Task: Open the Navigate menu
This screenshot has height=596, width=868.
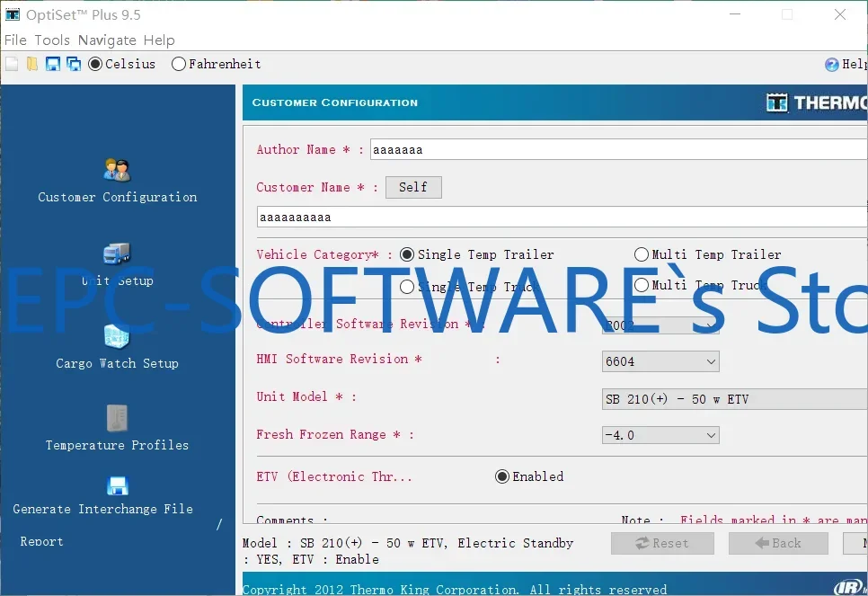Action: [x=107, y=40]
